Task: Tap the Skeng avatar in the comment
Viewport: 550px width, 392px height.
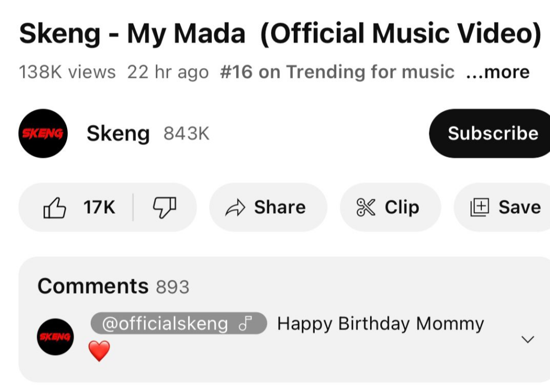Action: pos(55,337)
